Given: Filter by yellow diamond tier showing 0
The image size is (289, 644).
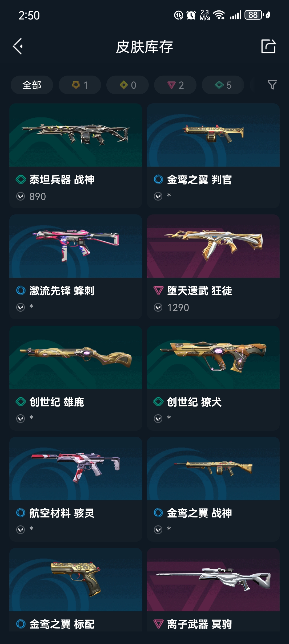Looking at the screenshot, I should click(127, 85).
